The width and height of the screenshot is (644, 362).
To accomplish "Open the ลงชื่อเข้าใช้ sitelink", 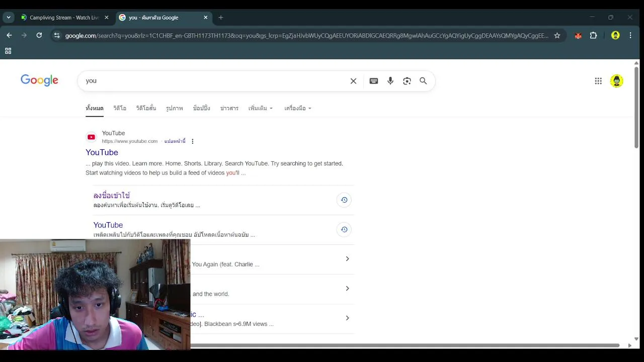I will [x=112, y=196].
